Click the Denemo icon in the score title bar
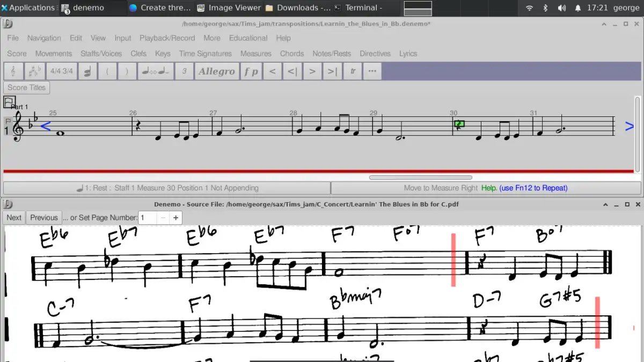 [8, 24]
